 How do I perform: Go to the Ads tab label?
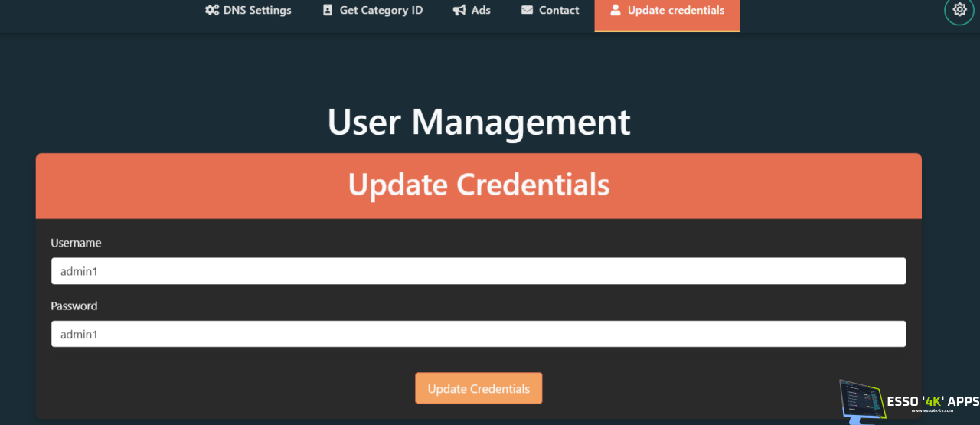[x=481, y=11]
